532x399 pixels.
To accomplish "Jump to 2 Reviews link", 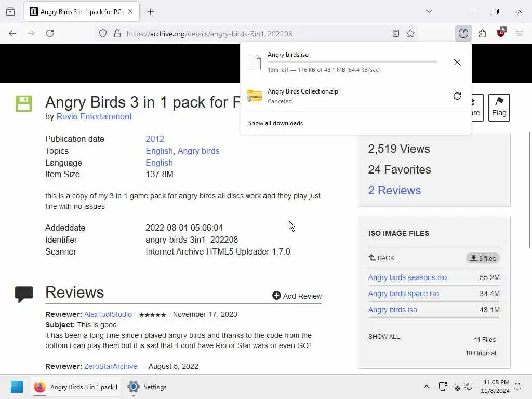I will coord(394,190).
